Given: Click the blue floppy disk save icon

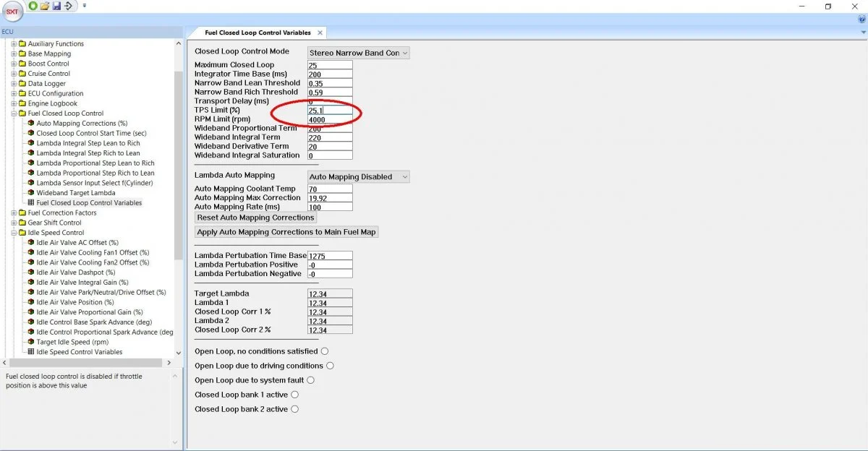Looking at the screenshot, I should point(56,6).
